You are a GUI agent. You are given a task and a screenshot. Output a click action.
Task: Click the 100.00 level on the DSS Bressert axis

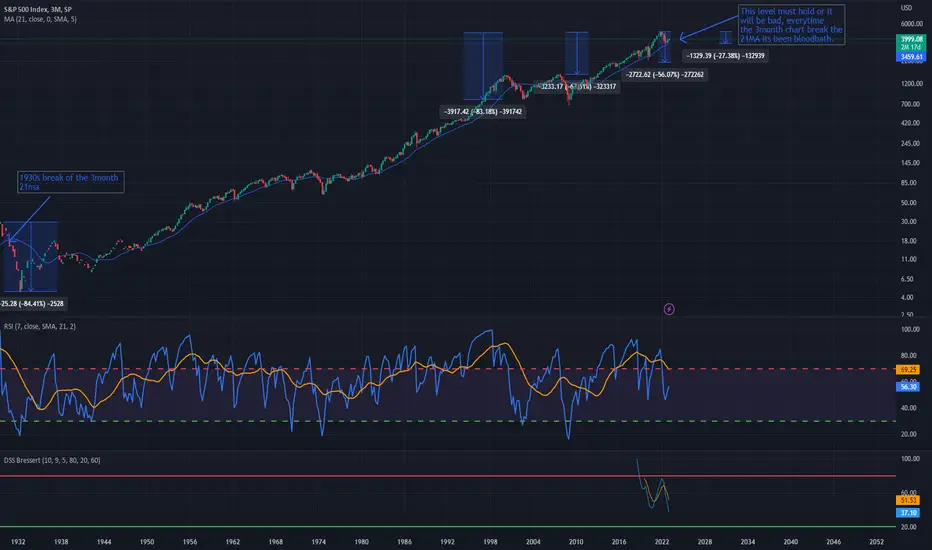(x=910, y=458)
